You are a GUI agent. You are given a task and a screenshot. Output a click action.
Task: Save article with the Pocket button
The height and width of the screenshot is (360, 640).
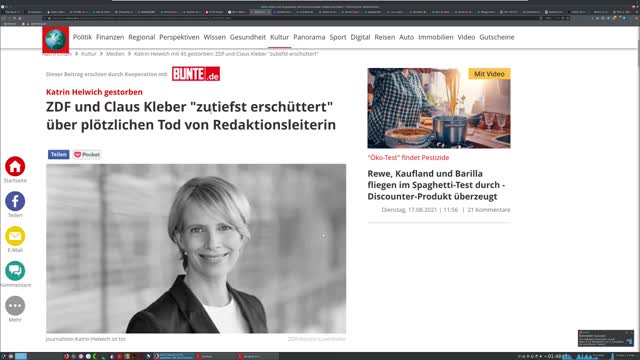(87, 155)
